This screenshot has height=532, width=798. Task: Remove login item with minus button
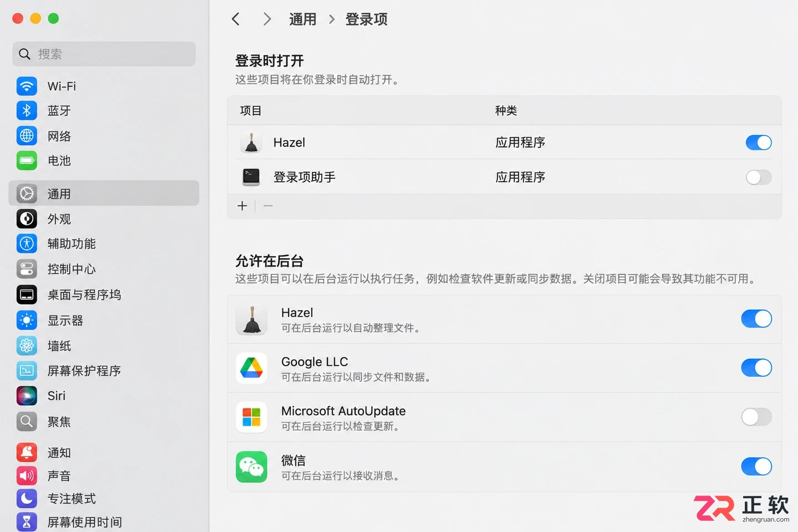[x=268, y=206]
